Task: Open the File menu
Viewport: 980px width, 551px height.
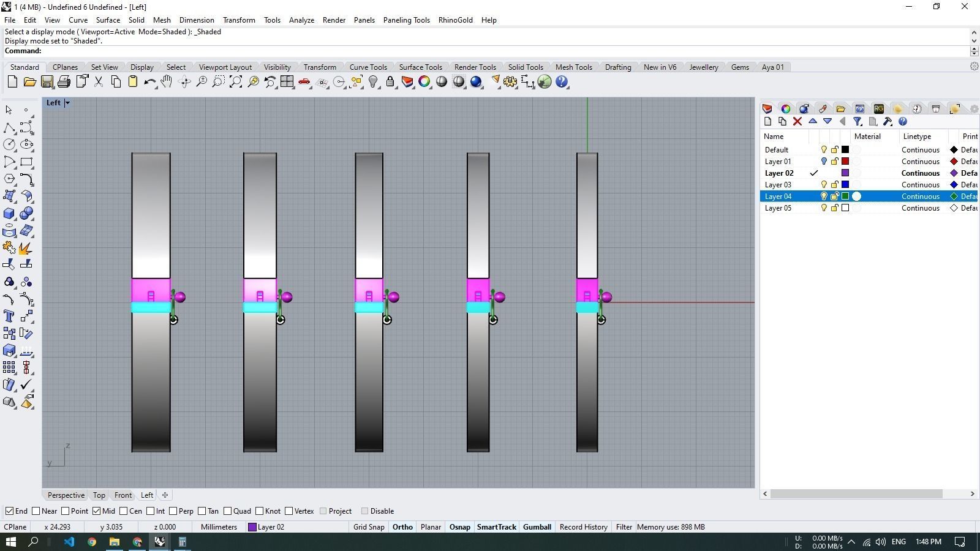Action: [x=10, y=20]
